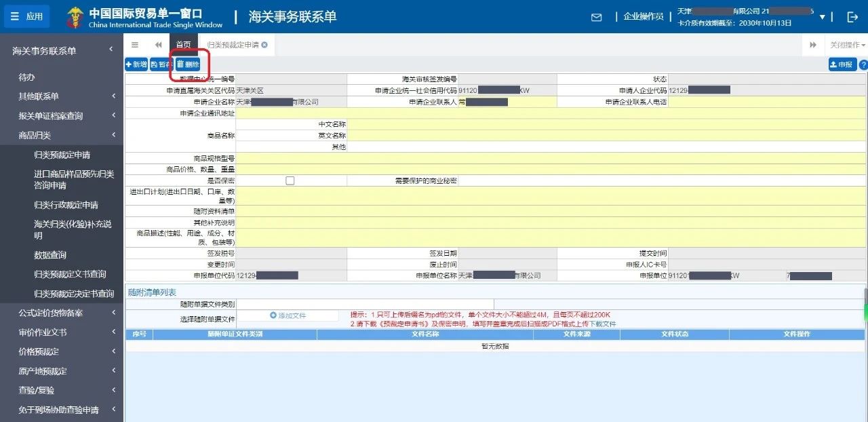Collapse the 商品归类 sidebar section
This screenshot has height=422, width=868.
[61, 135]
